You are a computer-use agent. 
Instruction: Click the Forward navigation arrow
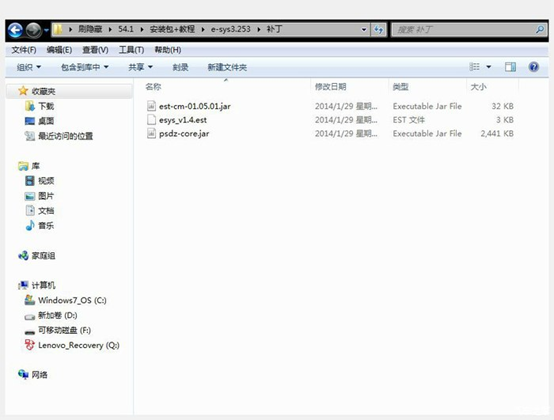click(34, 30)
